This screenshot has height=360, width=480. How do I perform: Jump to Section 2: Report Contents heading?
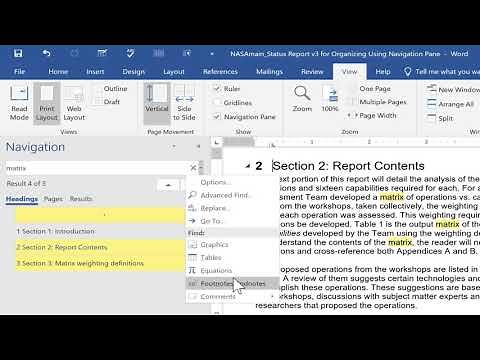[x=100, y=247]
